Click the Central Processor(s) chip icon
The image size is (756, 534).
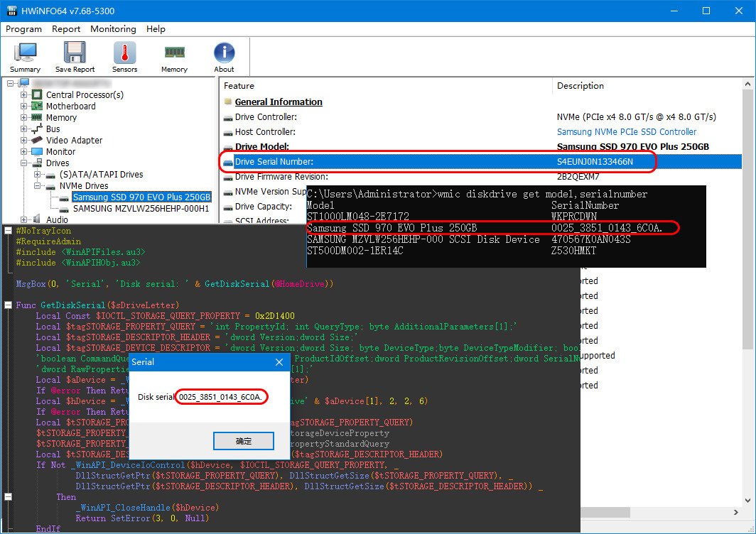point(37,95)
